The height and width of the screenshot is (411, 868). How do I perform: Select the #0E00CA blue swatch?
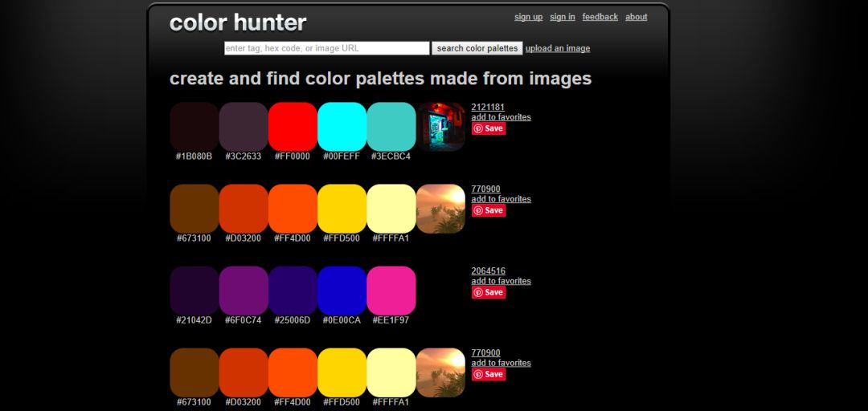point(342,291)
